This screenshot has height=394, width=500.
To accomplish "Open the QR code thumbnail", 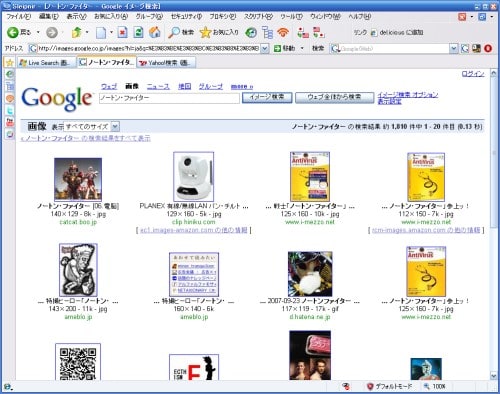I will click(78, 362).
